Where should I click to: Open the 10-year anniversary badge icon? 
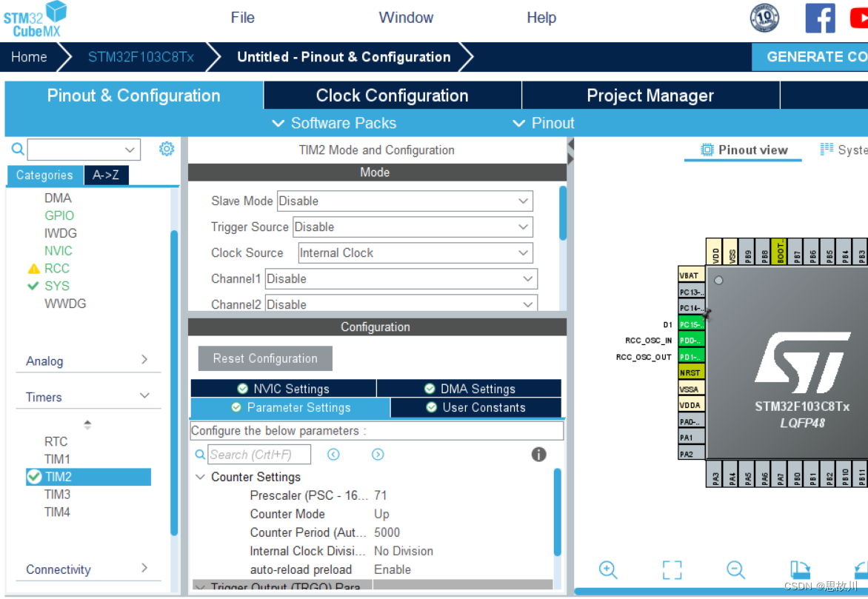point(764,18)
